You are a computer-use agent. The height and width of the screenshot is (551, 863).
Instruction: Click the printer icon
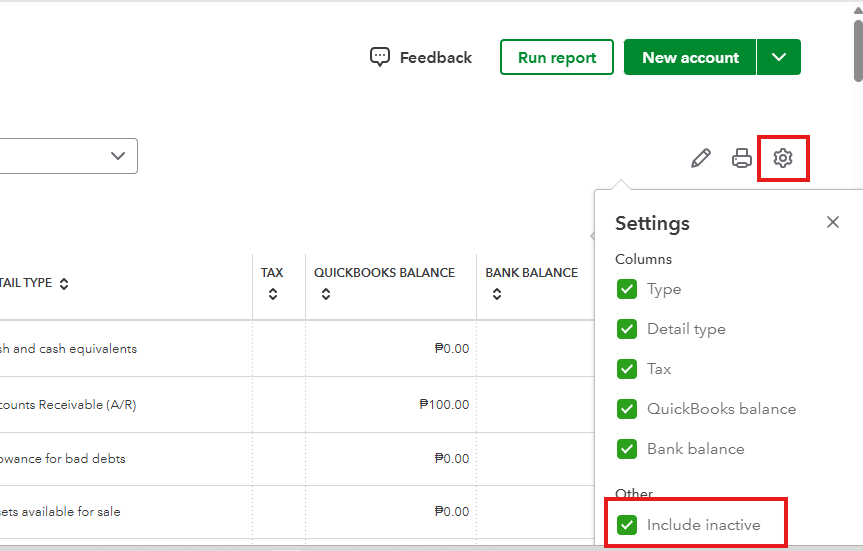[x=742, y=158]
